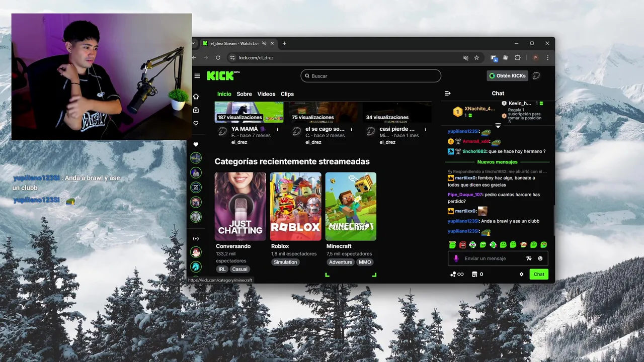Screen dimensions: 644x362
Task: Click the channel points infinity icon
Action: pyautogui.click(x=457, y=275)
